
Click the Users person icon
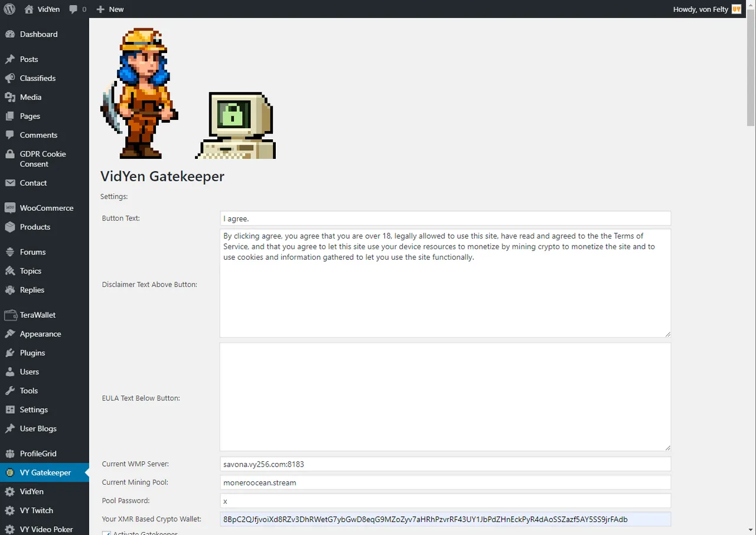pyautogui.click(x=9, y=371)
